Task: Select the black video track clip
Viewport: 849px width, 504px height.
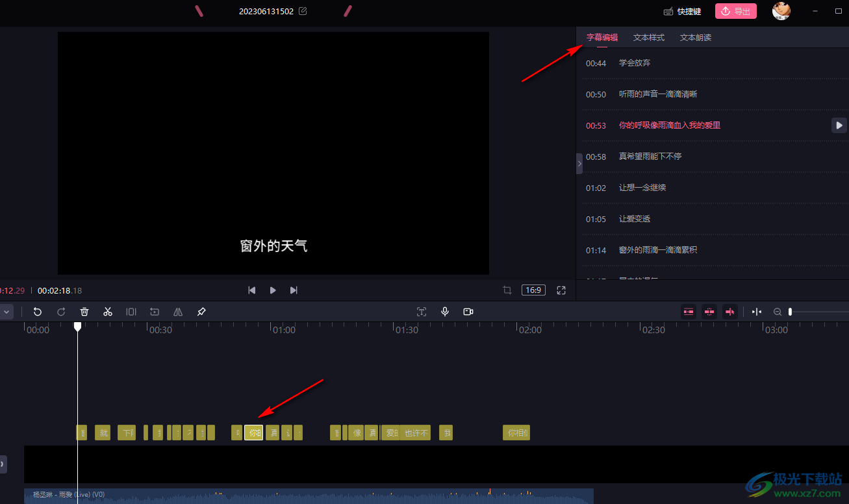Action: (437, 464)
